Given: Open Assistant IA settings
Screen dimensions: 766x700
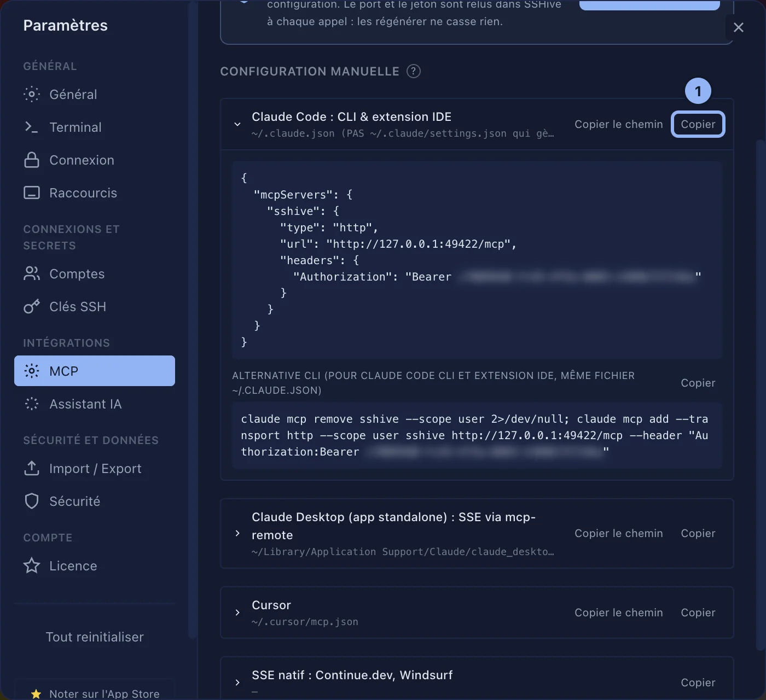Looking at the screenshot, I should [x=95, y=404].
